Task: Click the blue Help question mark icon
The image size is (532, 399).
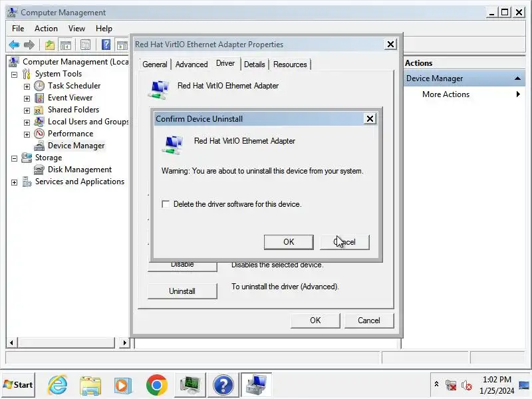Action: pyautogui.click(x=106, y=45)
